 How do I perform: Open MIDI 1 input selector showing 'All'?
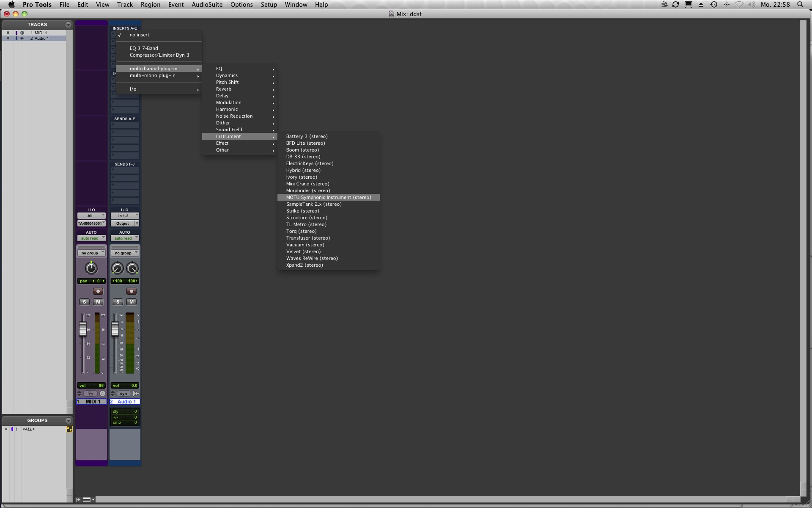[91, 216]
